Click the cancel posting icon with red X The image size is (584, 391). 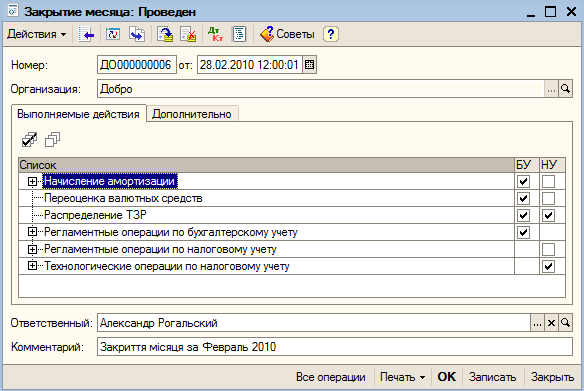(x=188, y=34)
